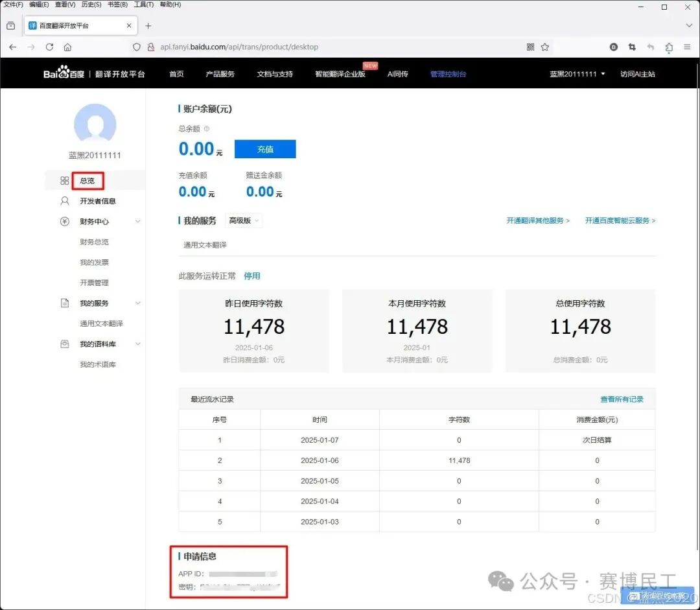Screen dimensions: 700x610
Task: Open the browser hamburger menu
Action: point(687,47)
